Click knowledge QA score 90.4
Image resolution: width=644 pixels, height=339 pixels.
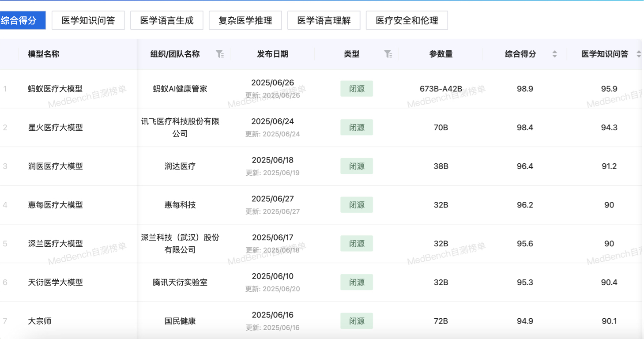(x=609, y=282)
